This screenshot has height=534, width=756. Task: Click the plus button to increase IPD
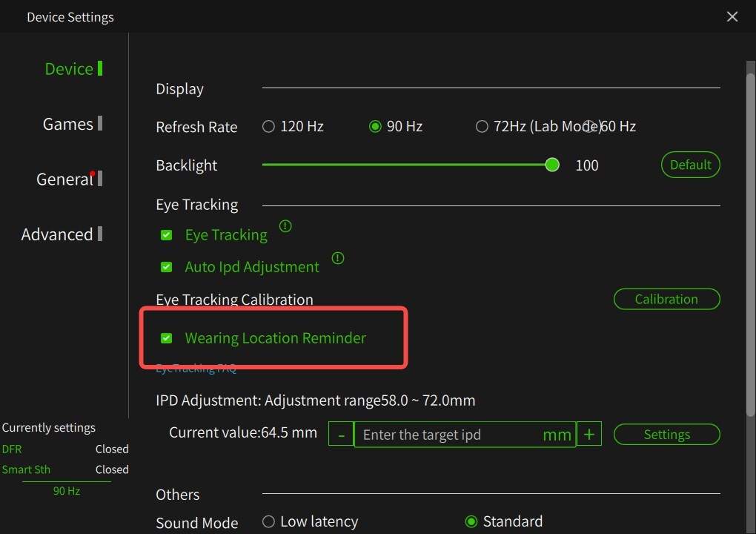(x=588, y=435)
